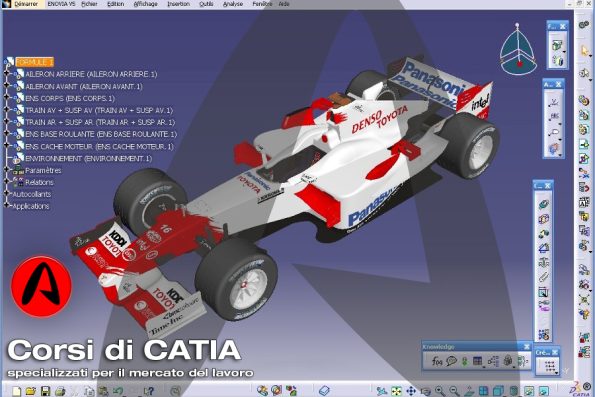Select the FORMULE 1 root node
Viewport: 595px width, 397px height.
point(34,62)
